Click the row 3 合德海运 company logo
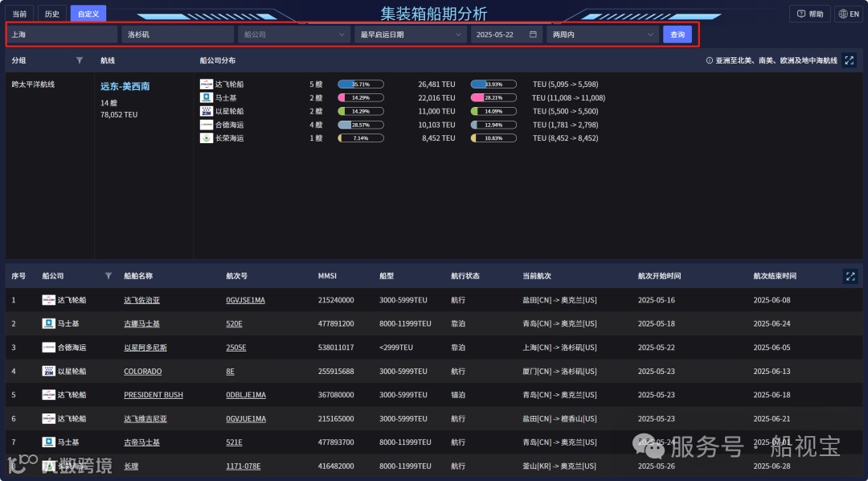 [x=49, y=347]
